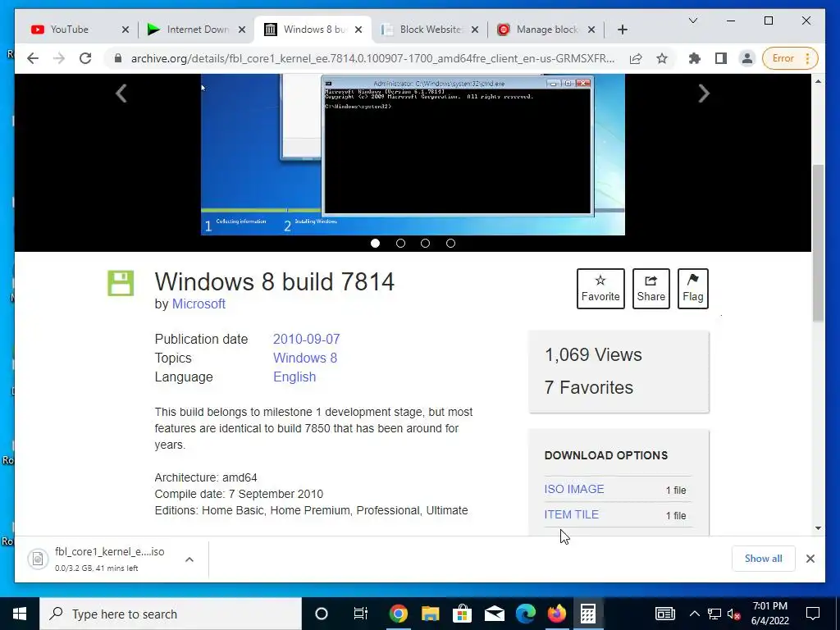Open the Windows 8 topic link
Viewport: 840px width, 630px height.
point(305,358)
